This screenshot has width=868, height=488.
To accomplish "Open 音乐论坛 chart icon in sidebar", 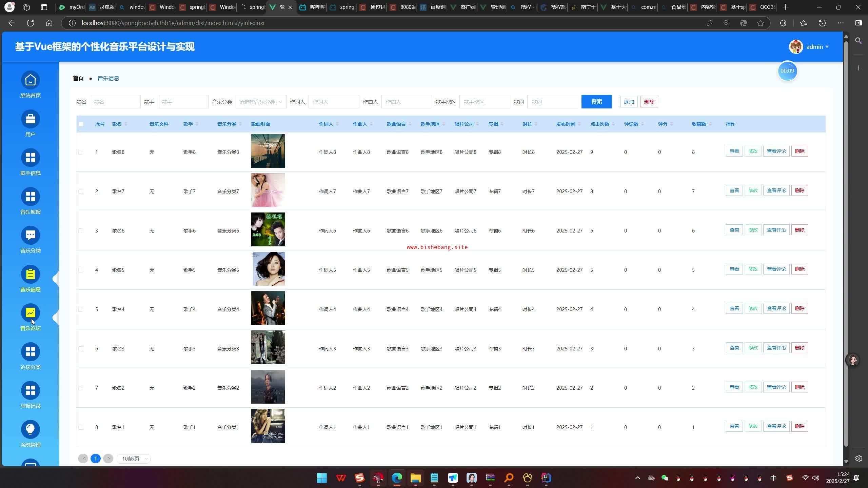I will 30,313.
